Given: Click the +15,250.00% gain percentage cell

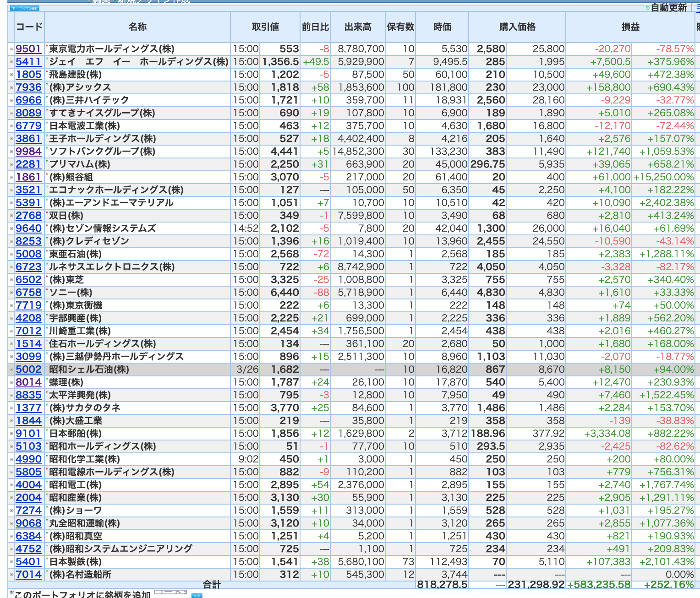Looking at the screenshot, I should pos(663,177).
